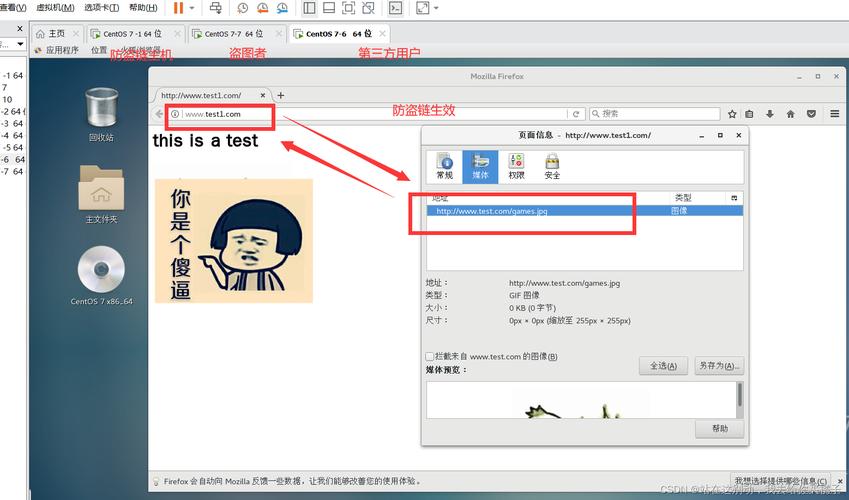Open the dropdown arrow next to the pause button
This screenshot has width=849, height=500.
[192, 8]
